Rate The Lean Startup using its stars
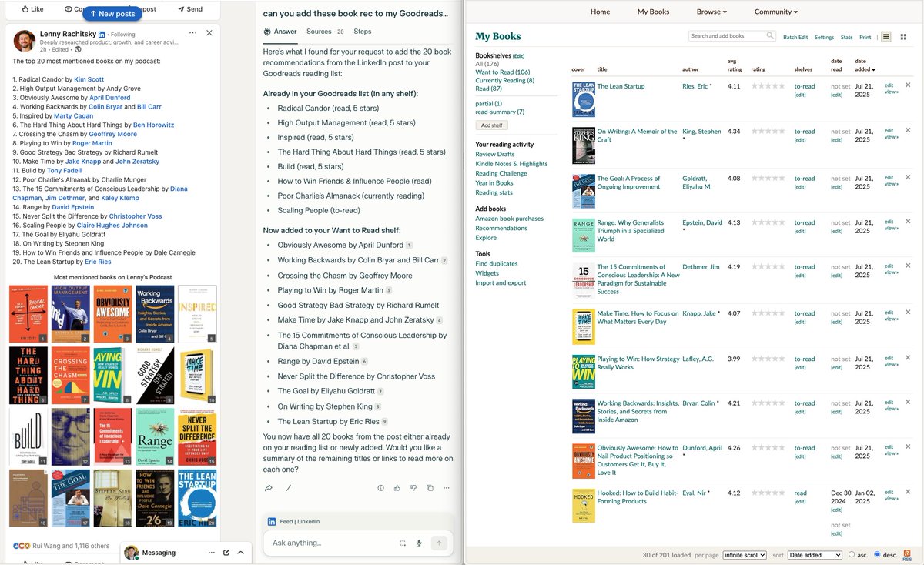 click(768, 86)
